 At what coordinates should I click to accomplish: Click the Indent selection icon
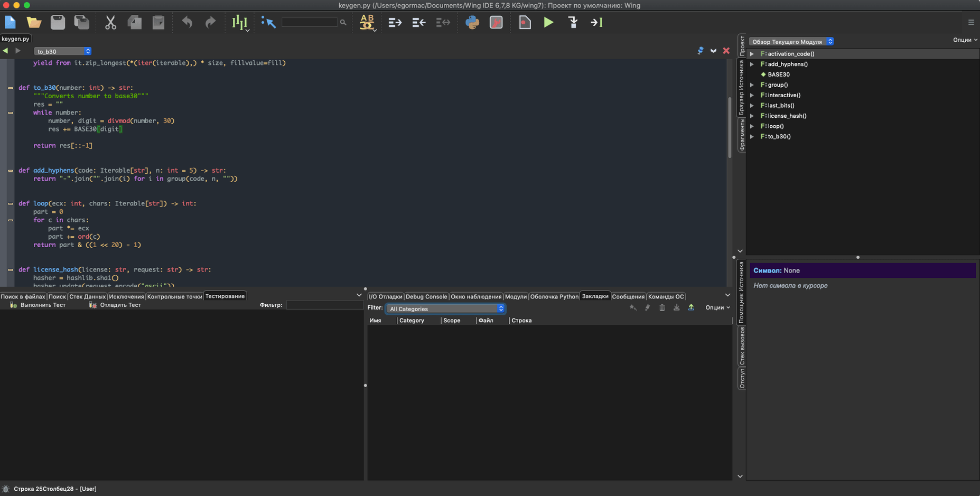[395, 22]
